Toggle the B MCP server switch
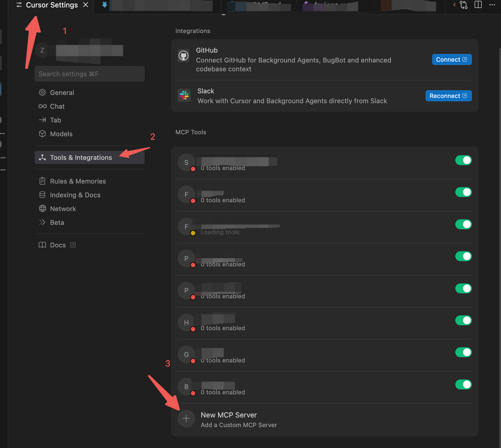Image resolution: width=501 pixels, height=448 pixels. tap(463, 384)
